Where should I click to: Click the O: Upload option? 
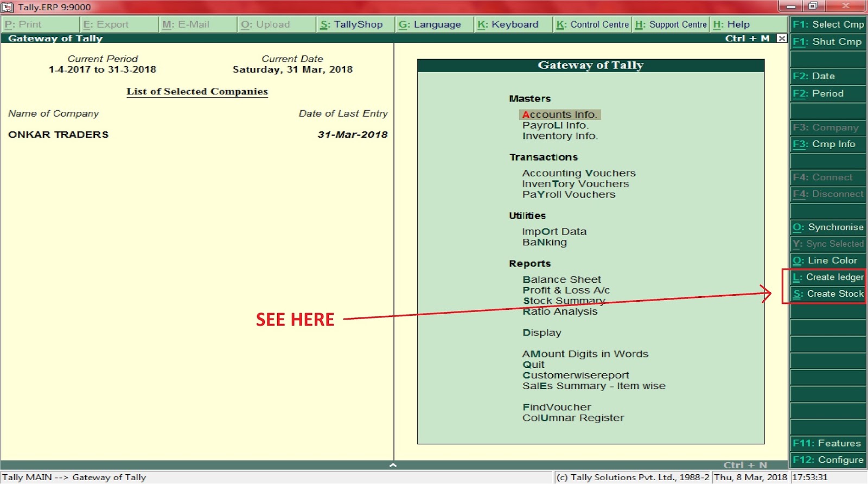point(277,24)
